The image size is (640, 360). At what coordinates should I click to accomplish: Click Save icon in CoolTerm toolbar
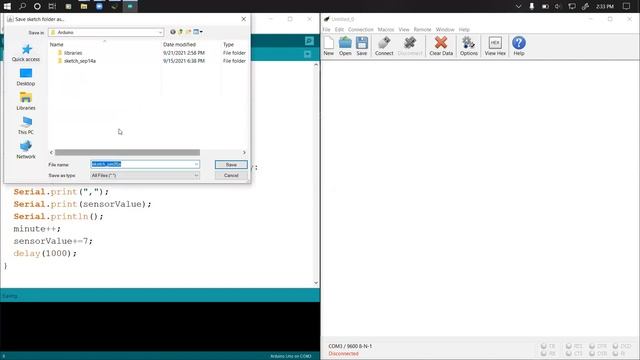point(362,46)
